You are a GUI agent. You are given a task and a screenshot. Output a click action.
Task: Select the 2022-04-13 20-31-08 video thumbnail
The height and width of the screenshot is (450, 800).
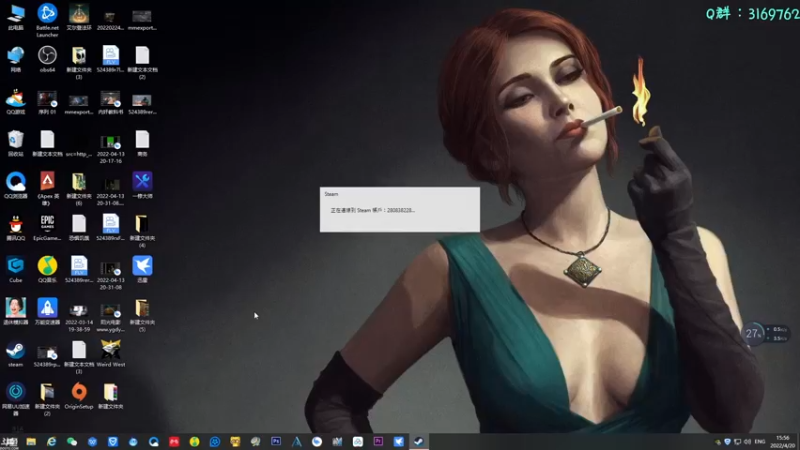point(110,276)
